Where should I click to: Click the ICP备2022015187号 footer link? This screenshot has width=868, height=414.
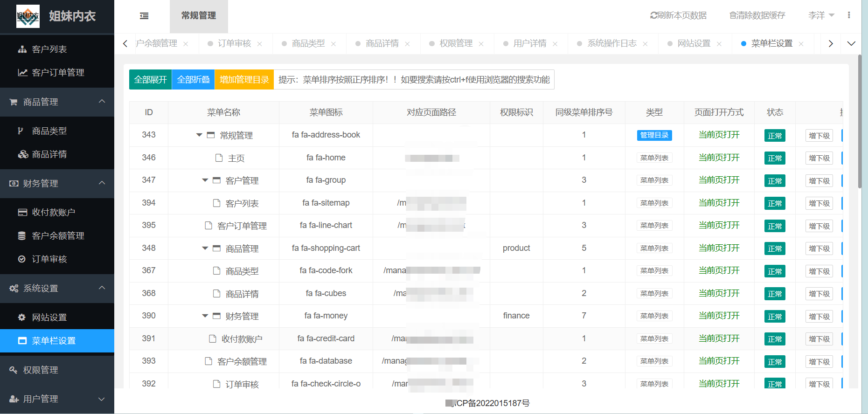point(488,403)
